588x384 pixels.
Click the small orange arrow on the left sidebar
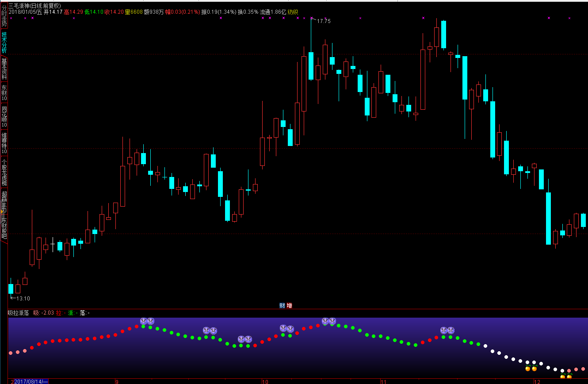click(2, 212)
